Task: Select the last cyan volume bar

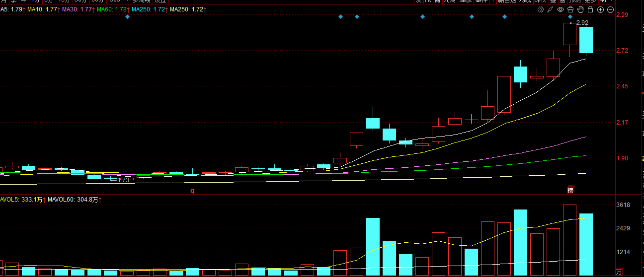Action: pos(586,245)
